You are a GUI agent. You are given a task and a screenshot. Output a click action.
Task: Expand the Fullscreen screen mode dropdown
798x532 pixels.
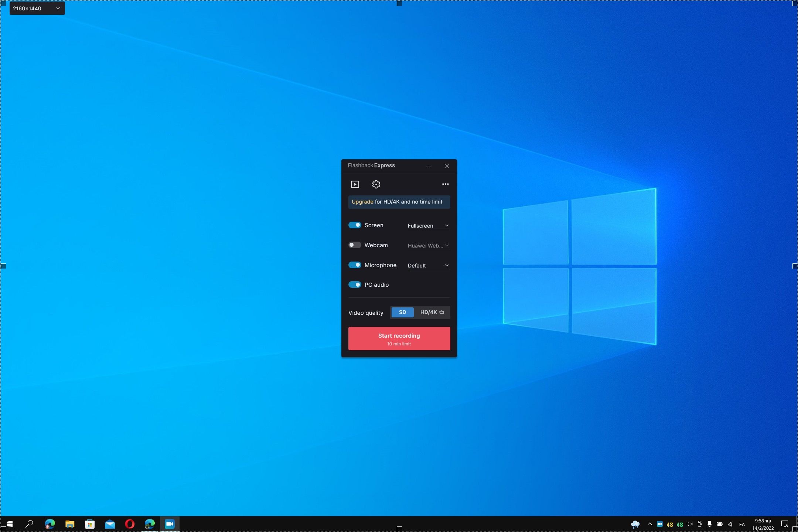pyautogui.click(x=428, y=225)
